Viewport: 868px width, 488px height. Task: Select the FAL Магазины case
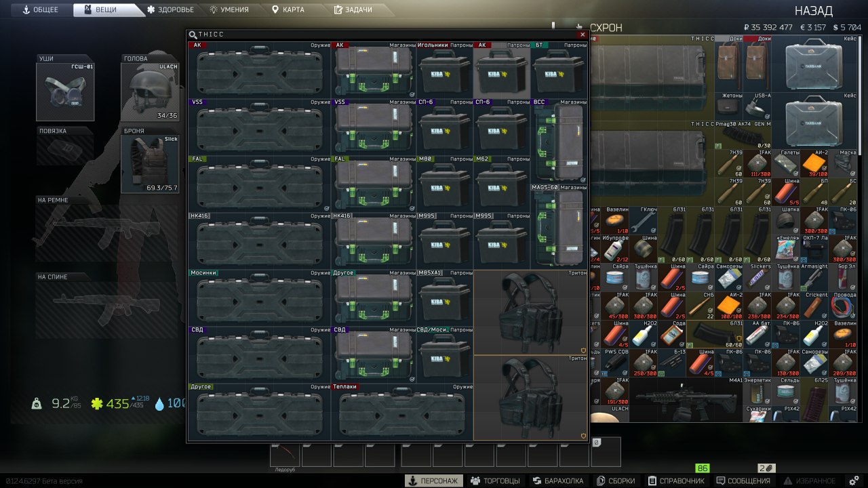pyautogui.click(x=374, y=184)
